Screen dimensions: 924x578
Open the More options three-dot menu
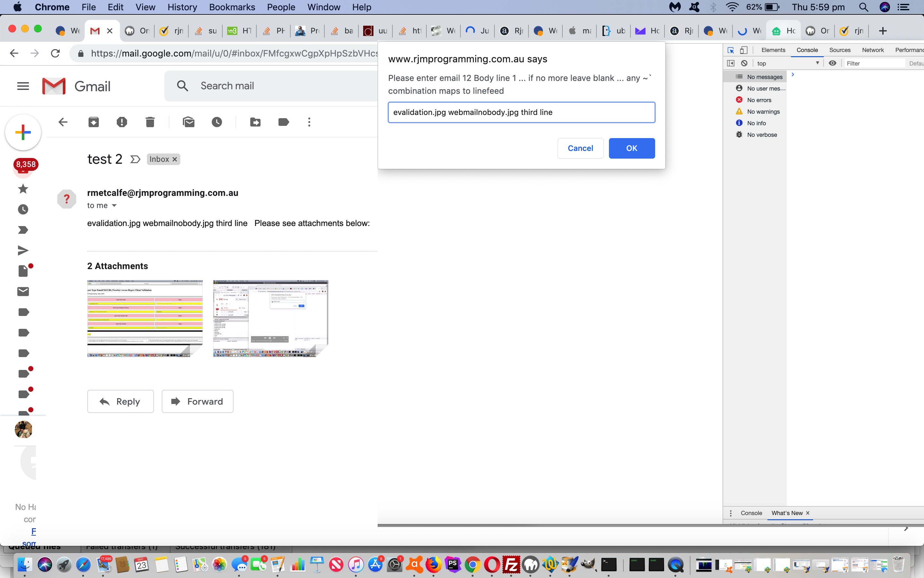click(309, 122)
